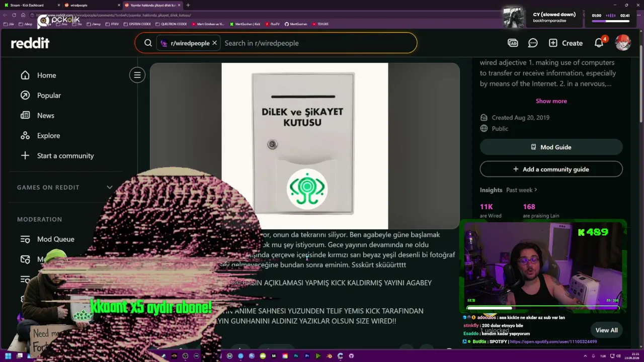Open the notifications bell
This screenshot has width=644, height=362.
pos(599,43)
